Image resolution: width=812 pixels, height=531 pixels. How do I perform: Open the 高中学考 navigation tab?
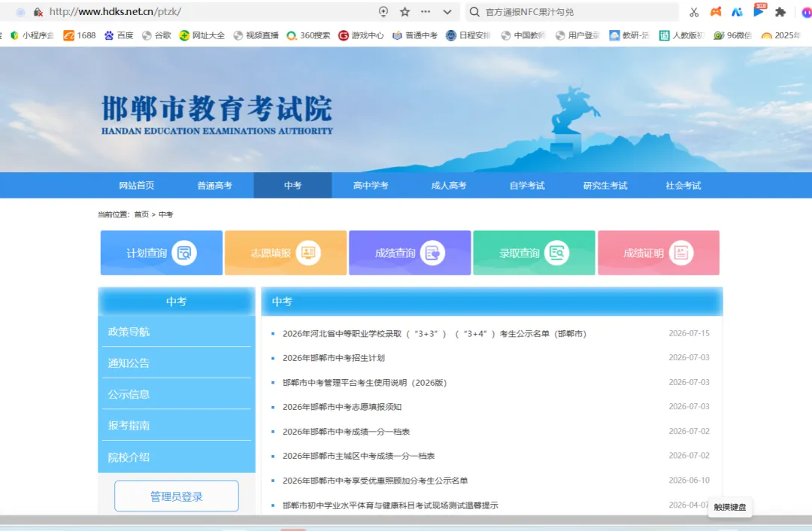pos(371,186)
